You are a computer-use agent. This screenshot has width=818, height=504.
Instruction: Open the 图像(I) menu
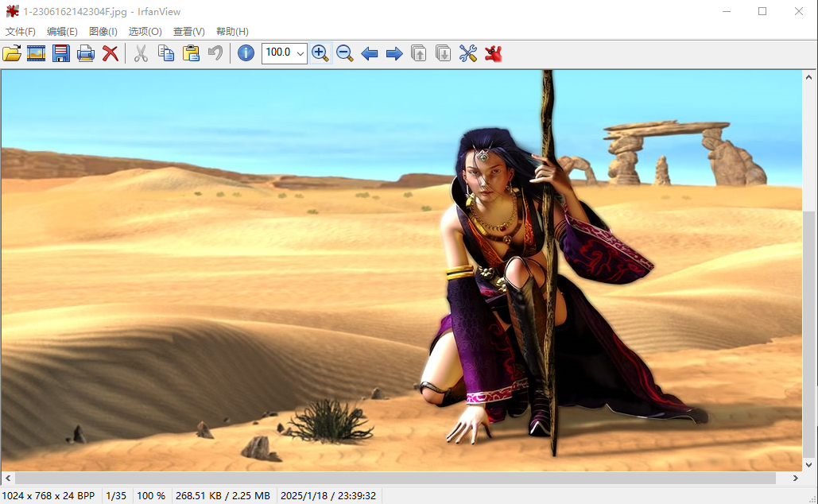pyautogui.click(x=103, y=32)
